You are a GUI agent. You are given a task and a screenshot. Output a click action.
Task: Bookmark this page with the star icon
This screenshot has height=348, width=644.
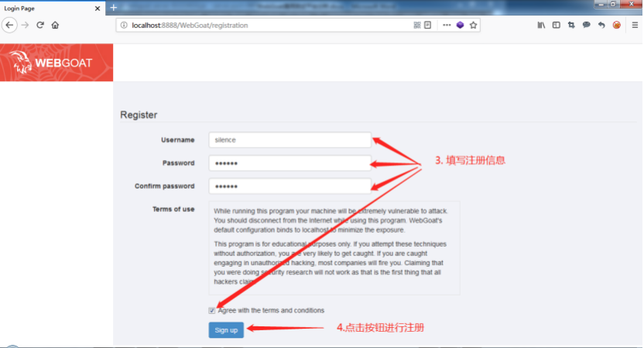(473, 25)
